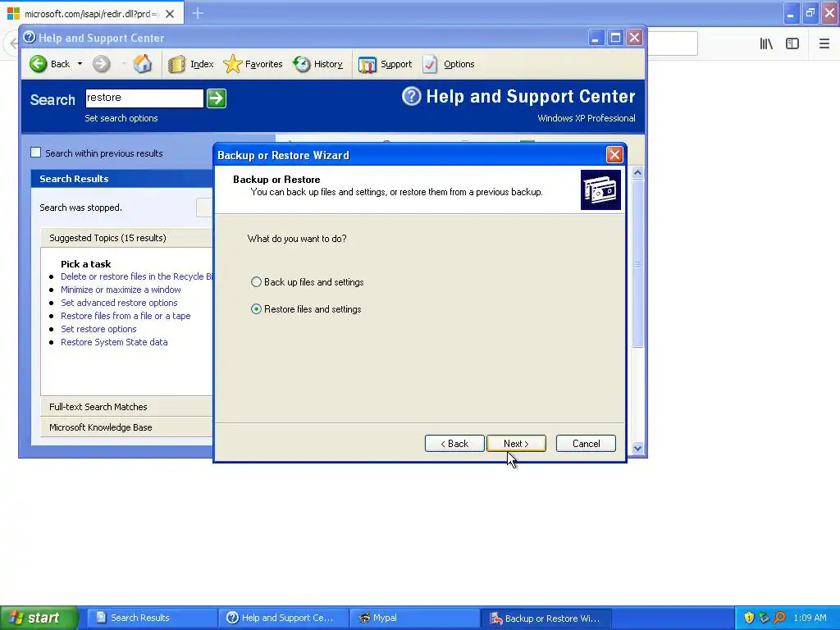Open the browser hamburger menu

pos(824,43)
